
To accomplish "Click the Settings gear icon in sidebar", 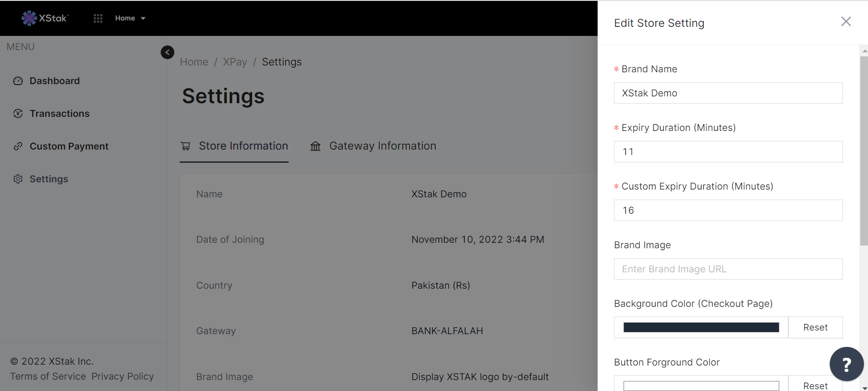I will tap(18, 179).
